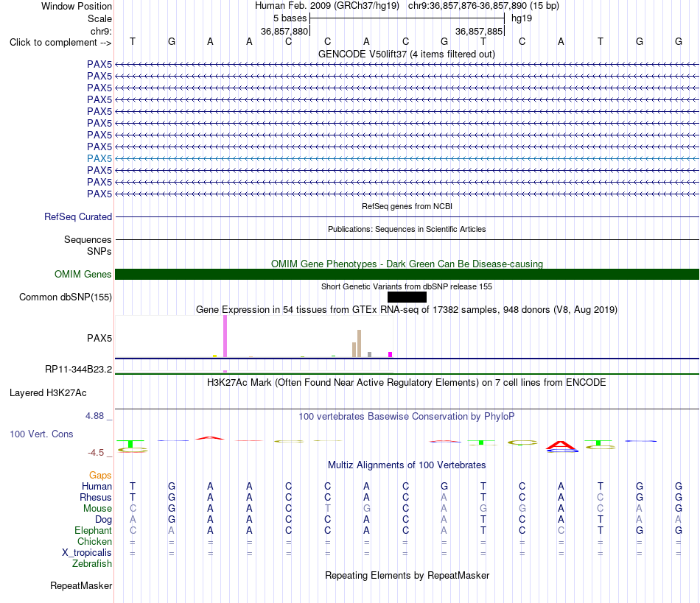Select the 'Elephant' alignment row label
The image size is (700, 603).
coord(94,531)
